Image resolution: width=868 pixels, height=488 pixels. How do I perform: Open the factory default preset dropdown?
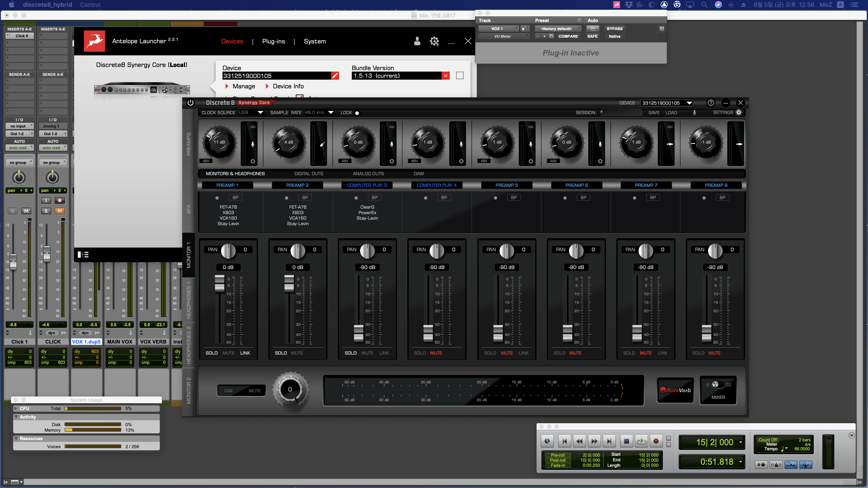[558, 29]
